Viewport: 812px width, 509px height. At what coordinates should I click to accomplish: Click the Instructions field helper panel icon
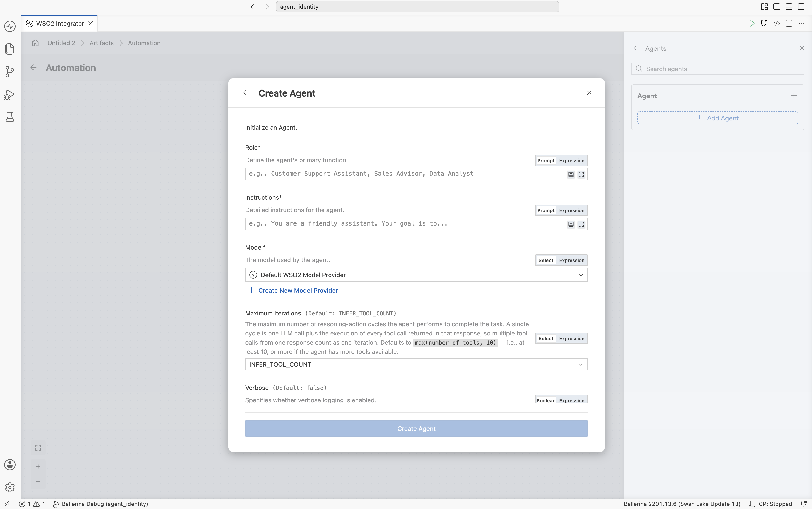tap(571, 224)
